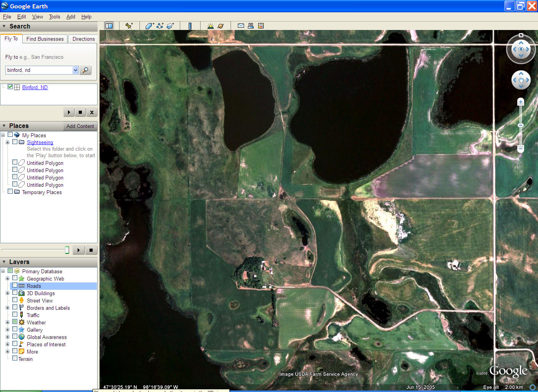This screenshot has height=392, width=538.
Task: Print the current view
Action: (x=251, y=26)
